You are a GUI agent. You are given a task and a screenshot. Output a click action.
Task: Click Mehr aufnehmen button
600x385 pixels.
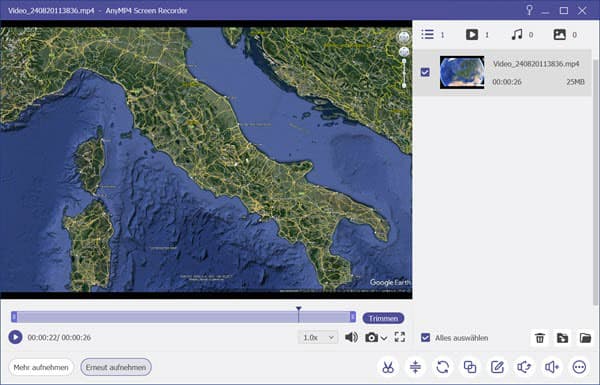coord(41,367)
